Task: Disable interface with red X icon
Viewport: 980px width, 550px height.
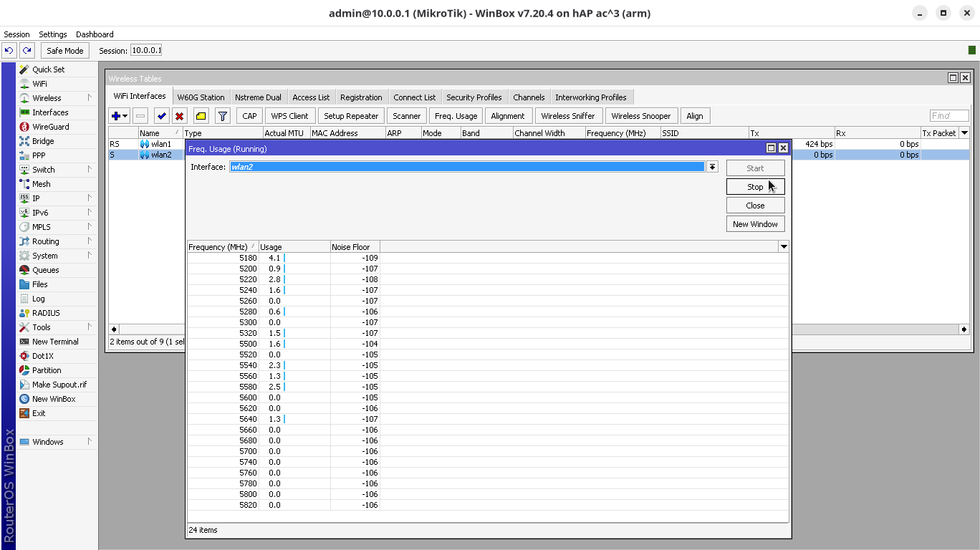Action: 180,116
